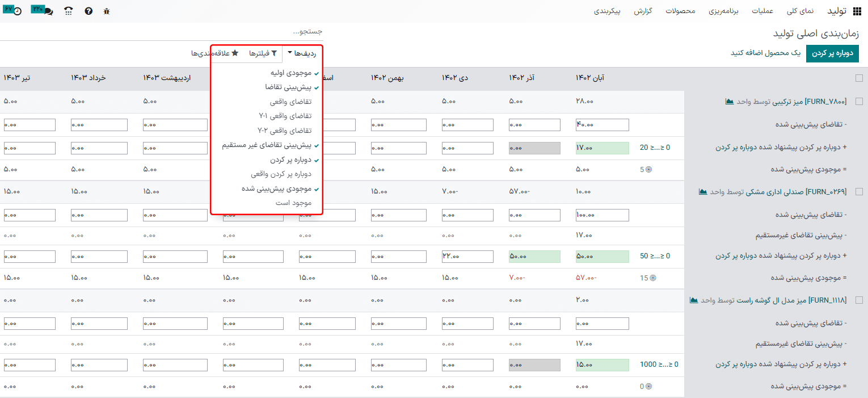868x398 pixels.
Task: Open the apps grid menu icon
Action: tap(857, 11)
